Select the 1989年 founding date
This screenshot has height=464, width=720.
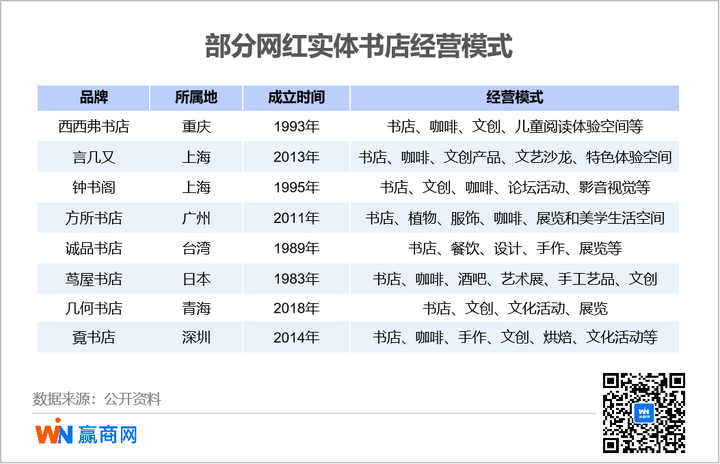click(296, 249)
